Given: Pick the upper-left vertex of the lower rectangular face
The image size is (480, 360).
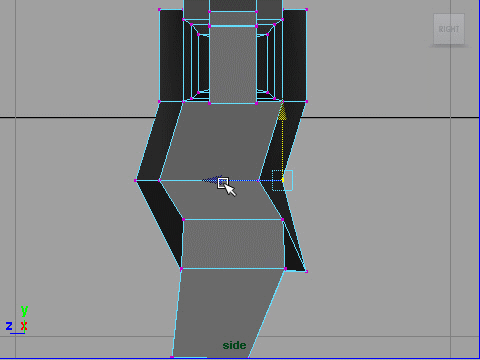Looking at the screenshot, I should pyautogui.click(x=183, y=219).
